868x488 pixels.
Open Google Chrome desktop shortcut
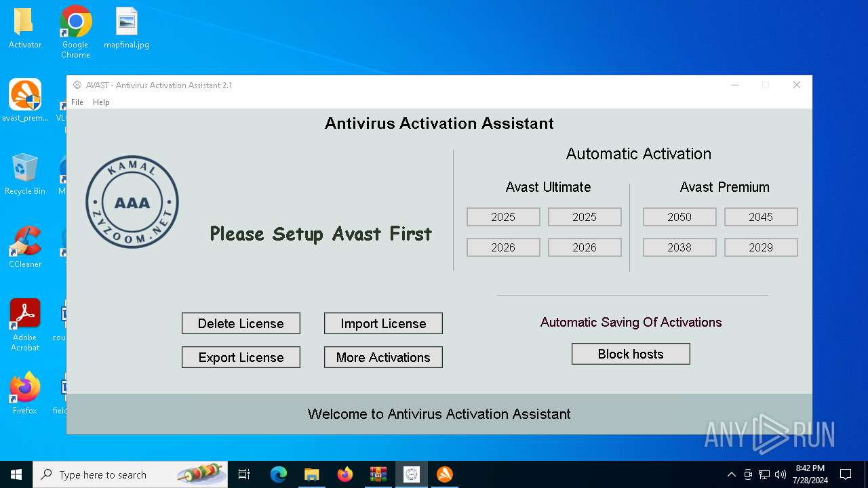click(x=75, y=32)
